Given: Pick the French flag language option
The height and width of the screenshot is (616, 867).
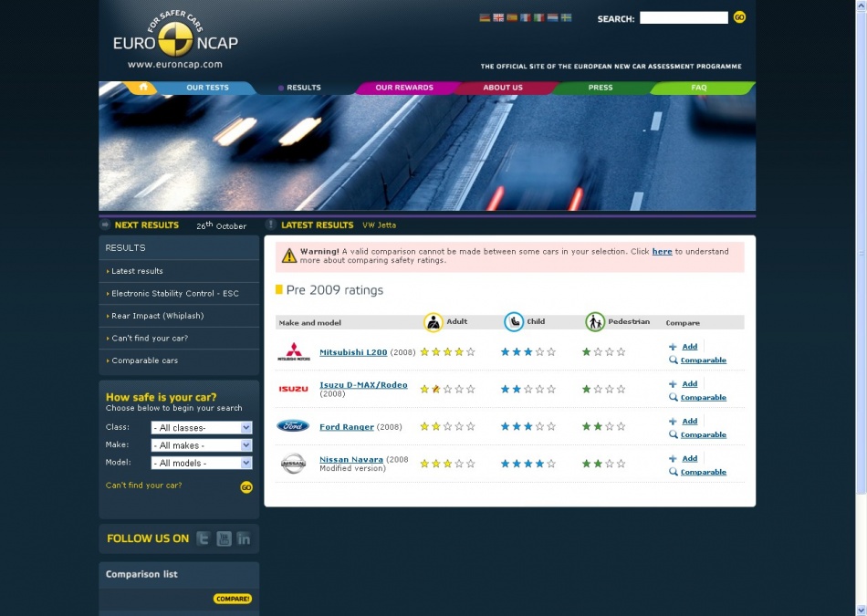Looking at the screenshot, I should click(x=526, y=17).
